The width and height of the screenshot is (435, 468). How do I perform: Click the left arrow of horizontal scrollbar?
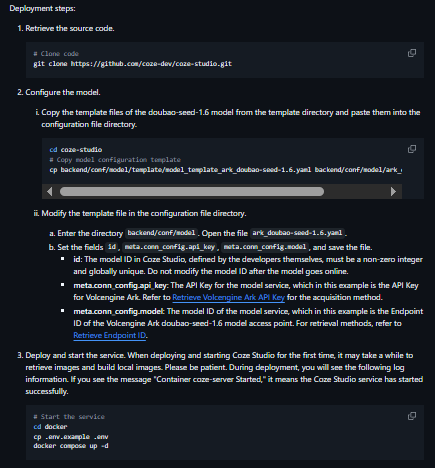point(49,192)
